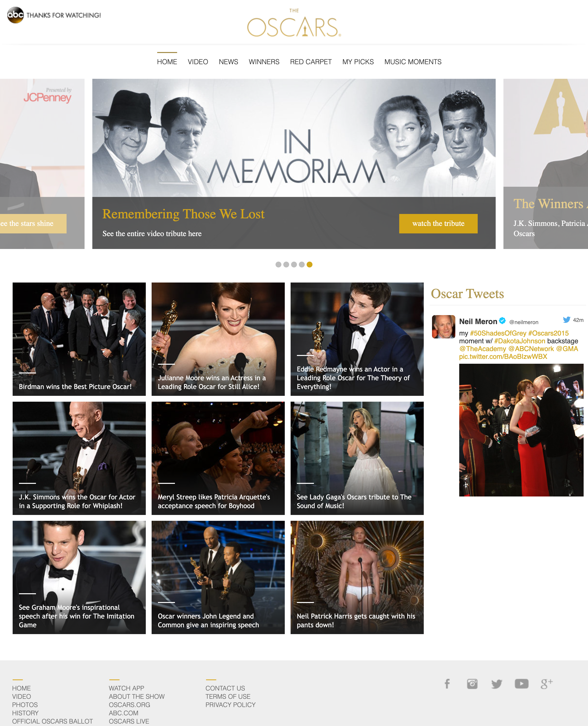This screenshot has width=588, height=726.
Task: Click the OSCARS.ORG footer link
Action: [130, 705]
